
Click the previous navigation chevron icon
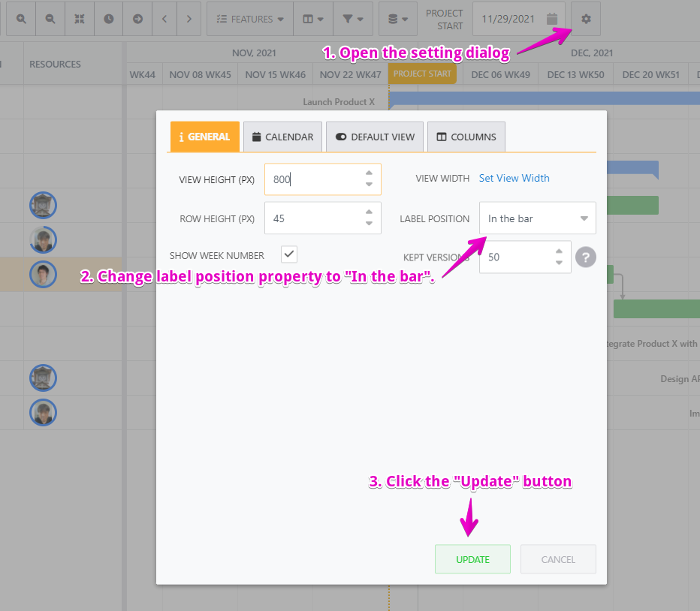164,19
